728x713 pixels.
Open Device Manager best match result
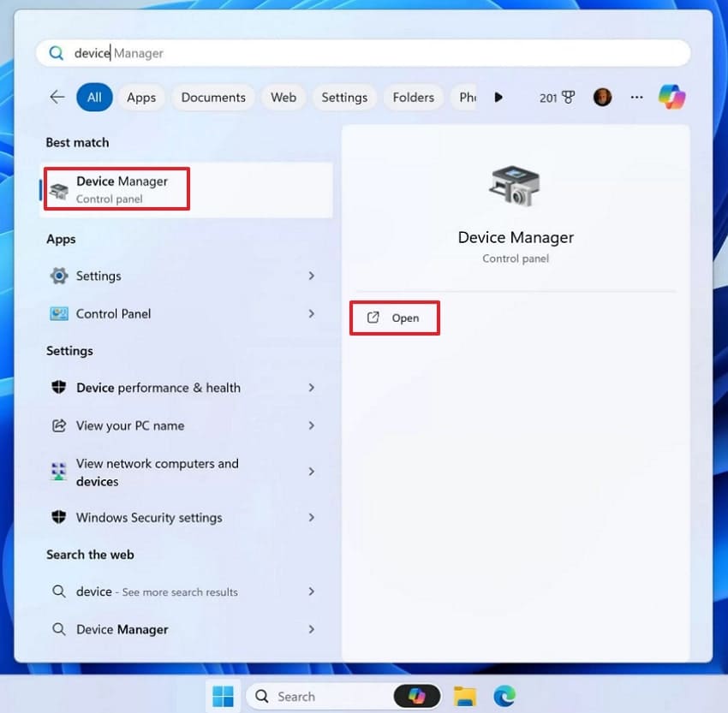tap(187, 190)
